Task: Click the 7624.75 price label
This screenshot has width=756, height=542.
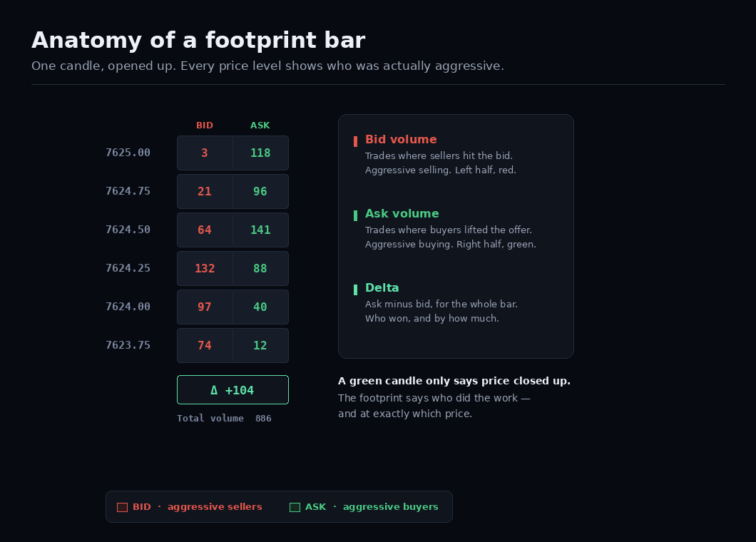Action: pos(128,191)
